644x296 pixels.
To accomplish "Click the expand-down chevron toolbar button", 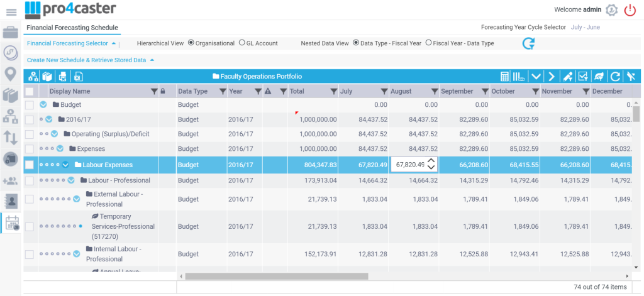I will point(536,77).
